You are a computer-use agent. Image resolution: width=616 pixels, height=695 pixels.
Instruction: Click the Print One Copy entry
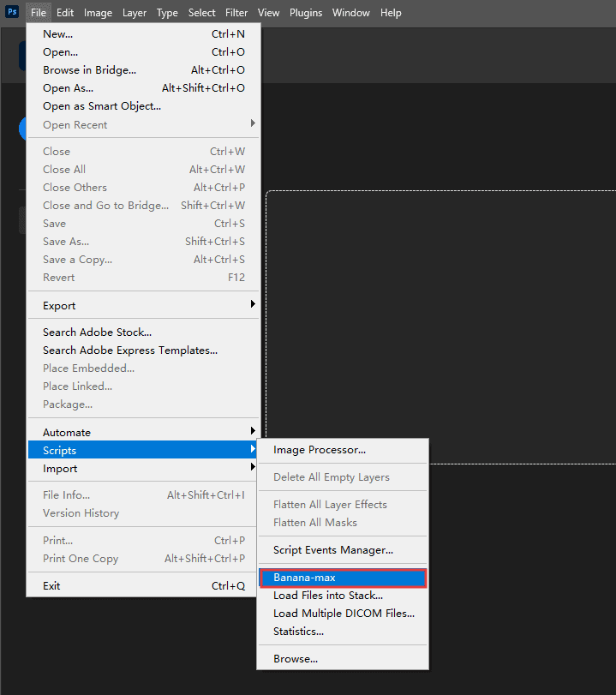pos(143,559)
